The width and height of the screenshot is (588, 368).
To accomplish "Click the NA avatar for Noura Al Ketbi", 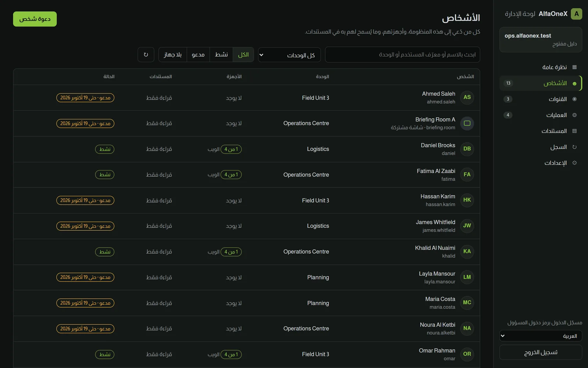I will coord(467,329).
